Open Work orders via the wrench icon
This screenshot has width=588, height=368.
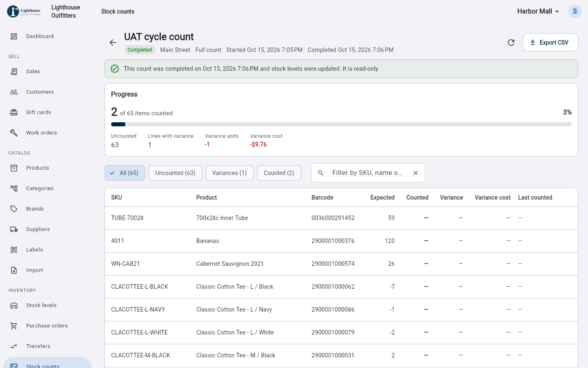14,133
